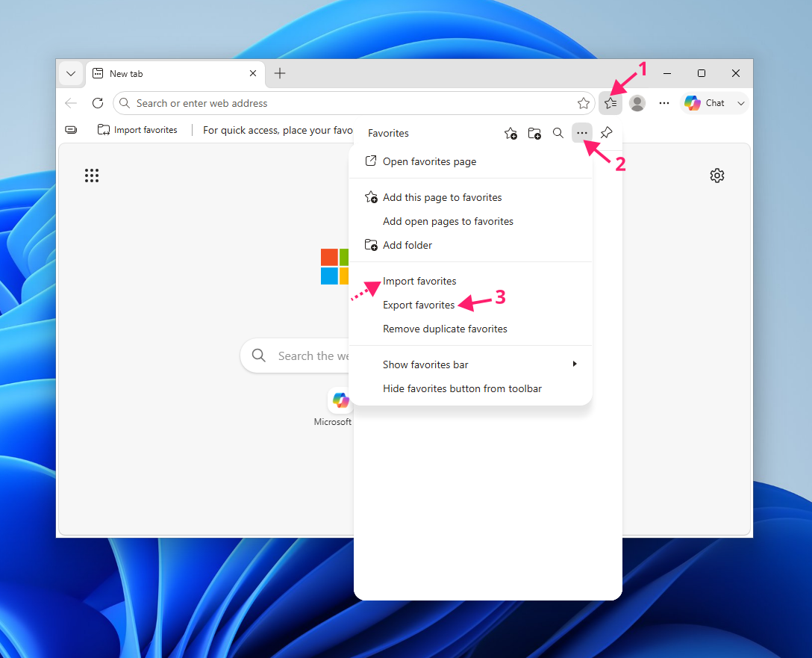Open the profile avatar icon

637,103
